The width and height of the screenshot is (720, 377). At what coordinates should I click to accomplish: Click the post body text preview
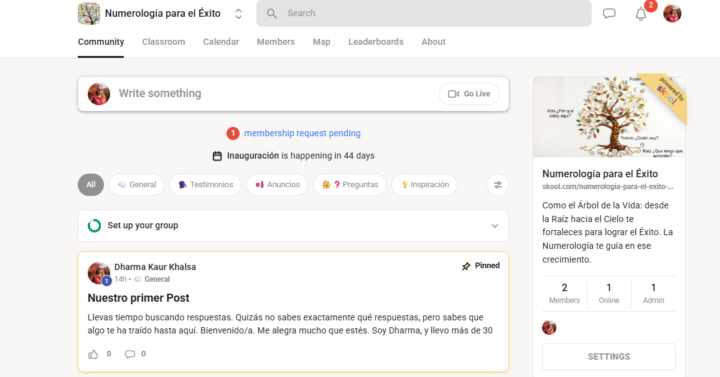point(290,324)
